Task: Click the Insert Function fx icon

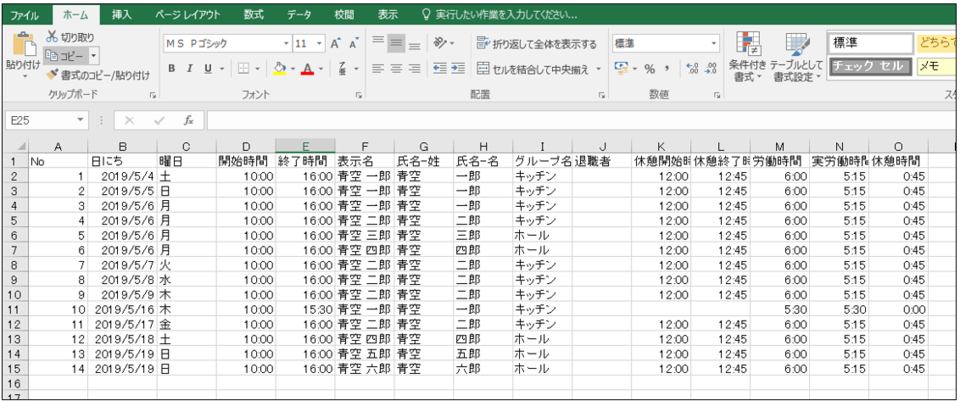Action: tap(189, 121)
